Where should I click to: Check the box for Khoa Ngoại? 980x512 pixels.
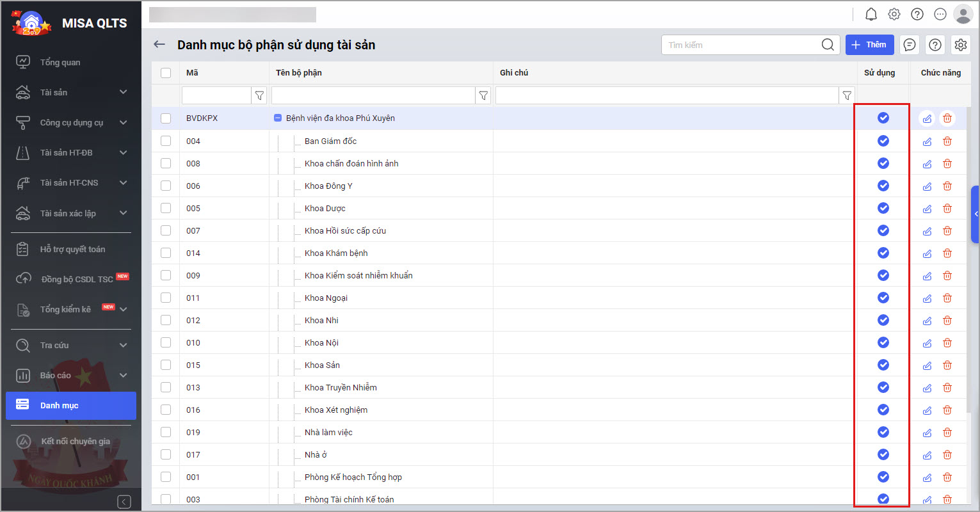[166, 298]
